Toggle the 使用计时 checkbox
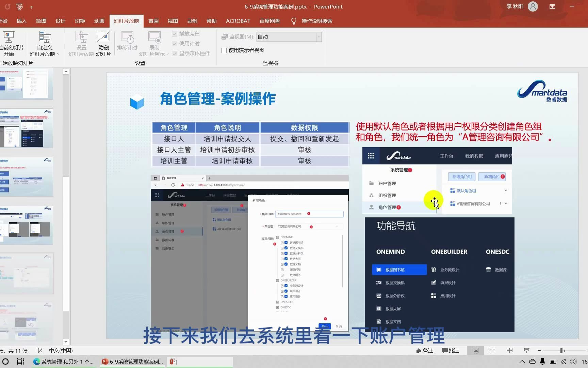The height and width of the screenshot is (368, 588). point(175,44)
